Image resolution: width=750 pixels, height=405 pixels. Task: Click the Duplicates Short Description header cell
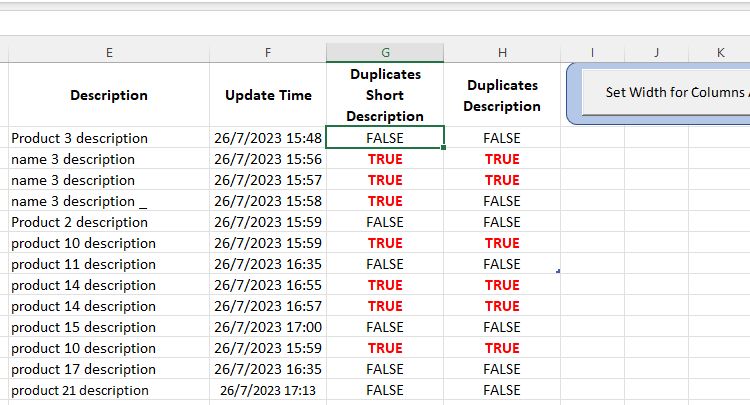(385, 95)
